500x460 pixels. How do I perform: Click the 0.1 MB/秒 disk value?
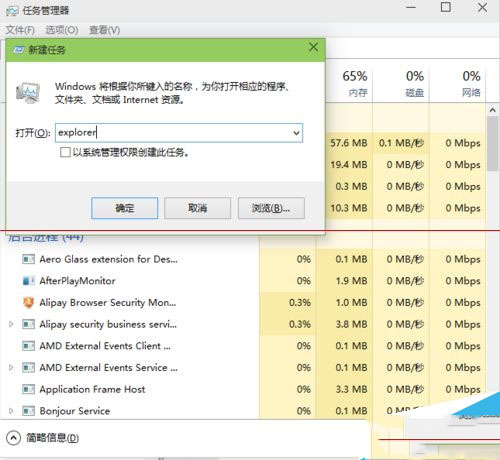(x=401, y=143)
